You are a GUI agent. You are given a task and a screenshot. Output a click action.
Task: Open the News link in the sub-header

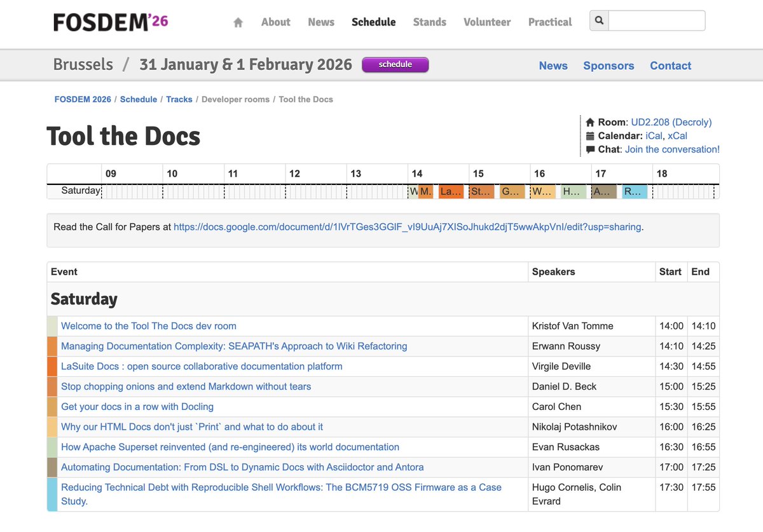pos(553,65)
